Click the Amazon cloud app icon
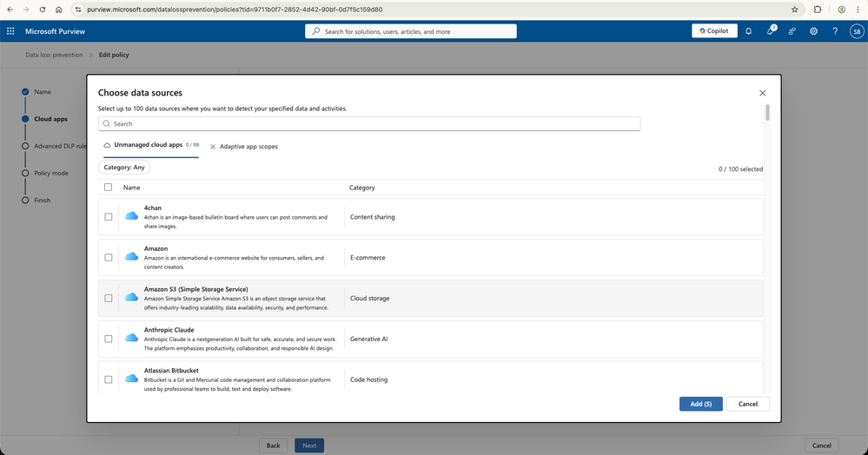The height and width of the screenshot is (455, 868). (131, 257)
